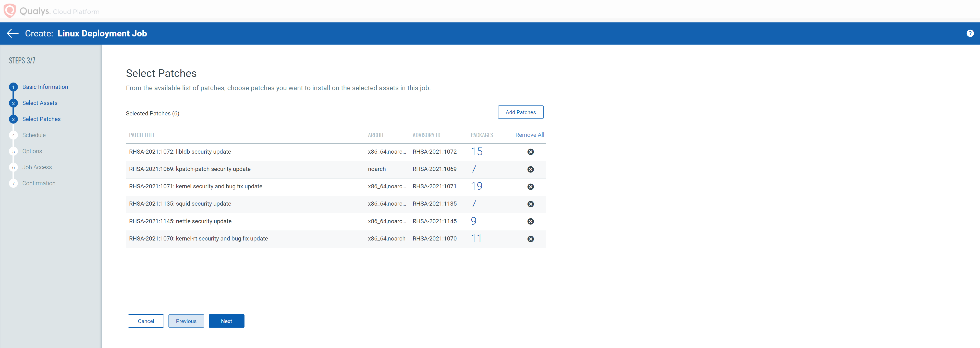The height and width of the screenshot is (348, 980).
Task: Remove the RHSA-2021:1071 kernel patch
Action: pyautogui.click(x=530, y=186)
